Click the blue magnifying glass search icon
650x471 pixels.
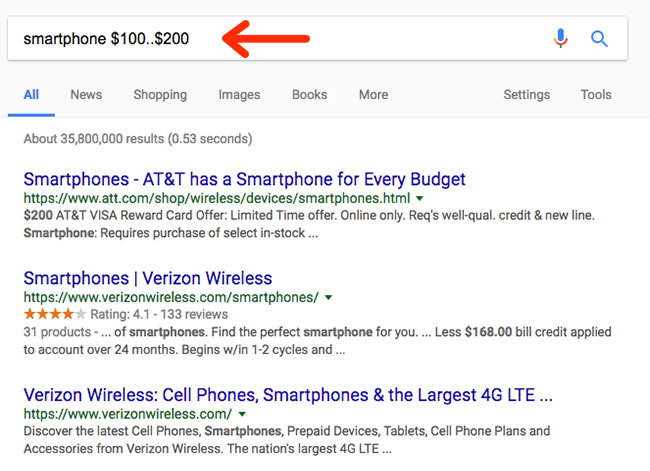click(x=599, y=39)
